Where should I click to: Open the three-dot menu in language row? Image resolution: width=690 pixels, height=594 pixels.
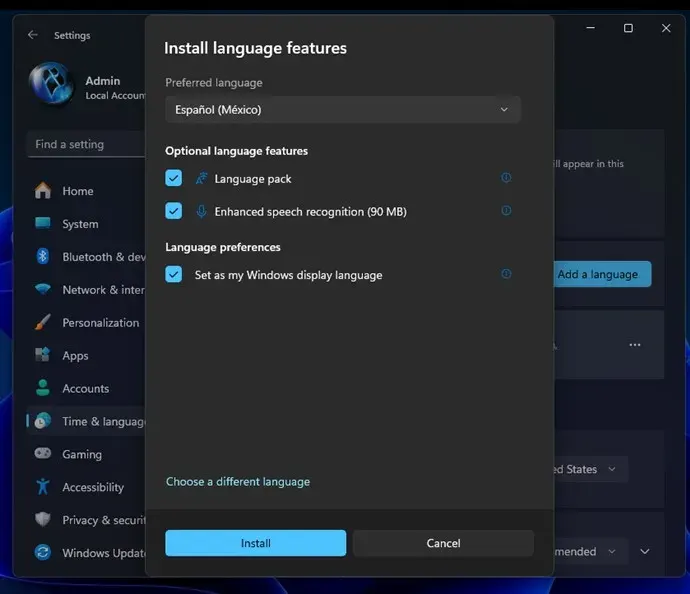coord(635,345)
